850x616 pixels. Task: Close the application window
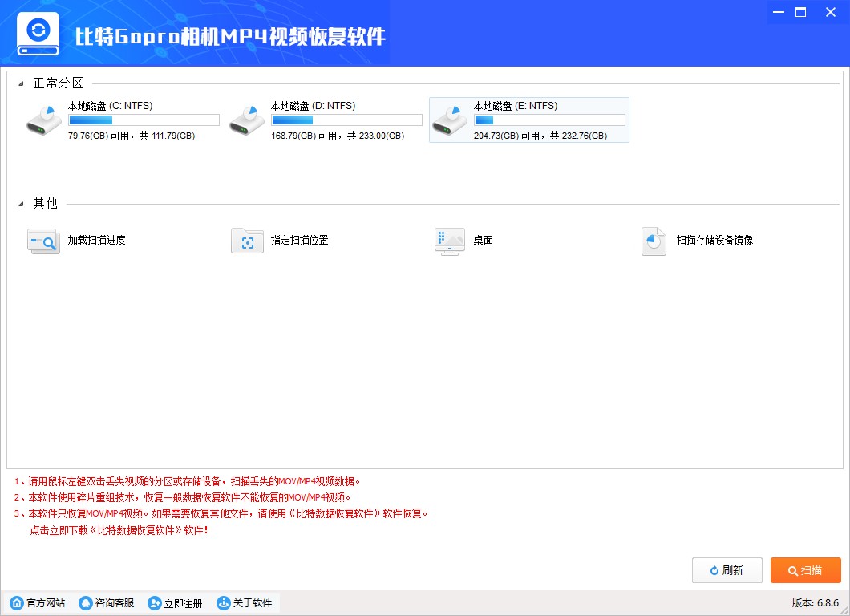[831, 12]
